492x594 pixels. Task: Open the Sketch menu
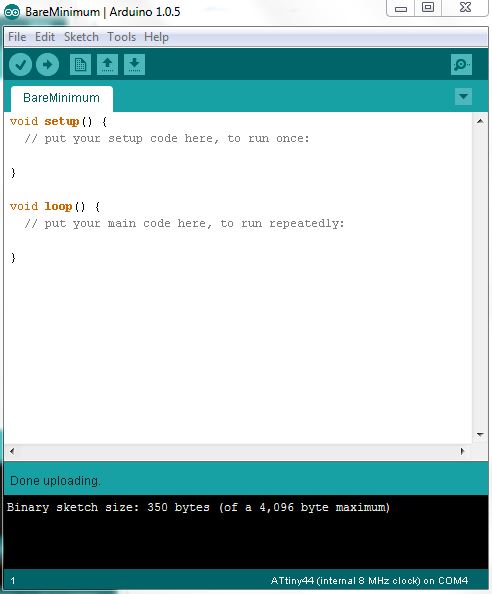(x=81, y=37)
